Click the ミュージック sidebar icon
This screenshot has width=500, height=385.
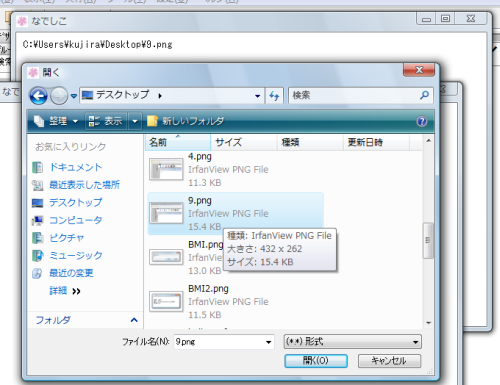click(x=38, y=256)
